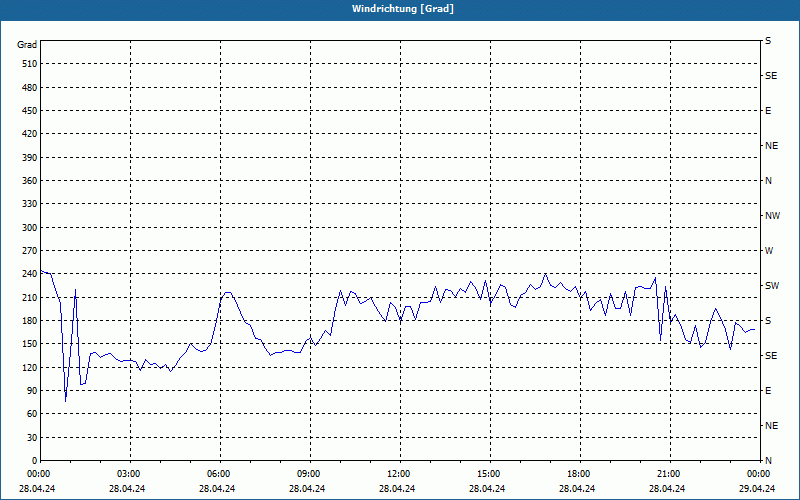This screenshot has height=500, width=800.
Task: Click the wind direction curve peak after 06:00
Action: (228, 293)
